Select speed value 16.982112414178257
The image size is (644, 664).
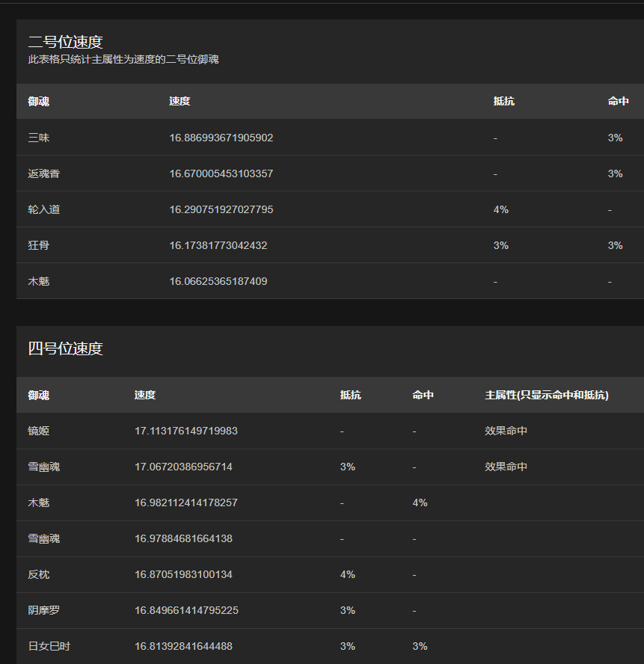(x=186, y=502)
